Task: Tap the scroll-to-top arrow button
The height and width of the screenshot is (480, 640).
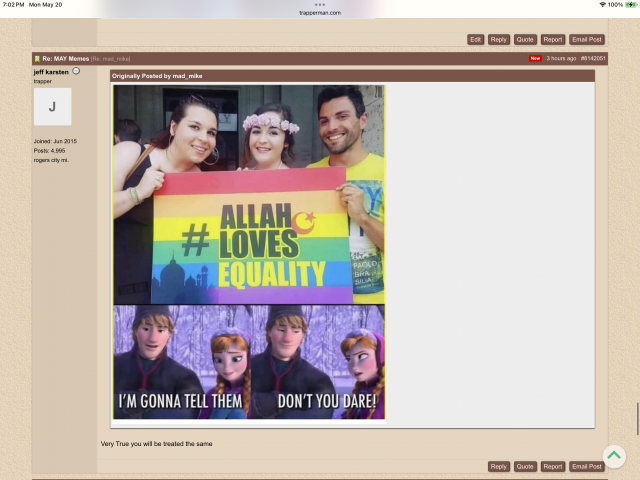Action: (614, 456)
